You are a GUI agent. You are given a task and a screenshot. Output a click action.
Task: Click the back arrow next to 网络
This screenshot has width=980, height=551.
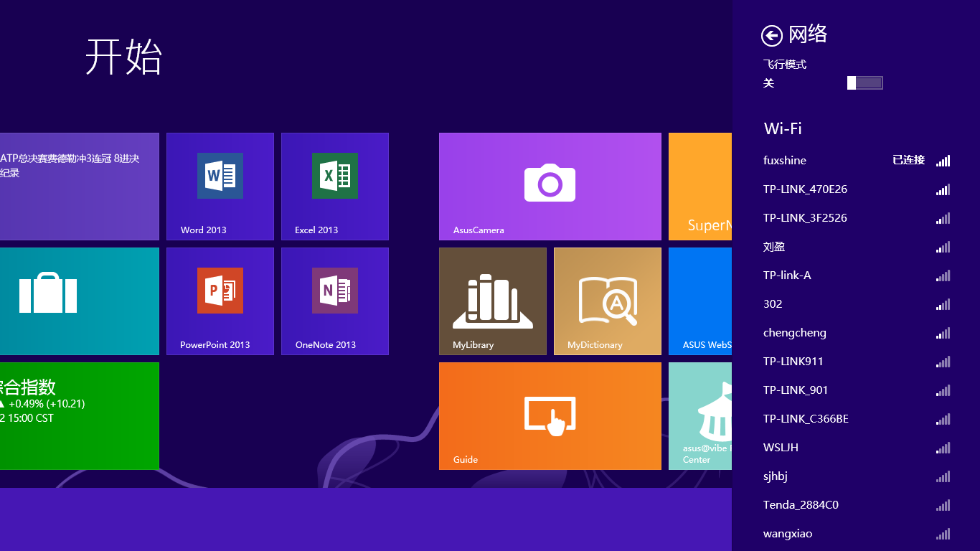pyautogui.click(x=771, y=35)
